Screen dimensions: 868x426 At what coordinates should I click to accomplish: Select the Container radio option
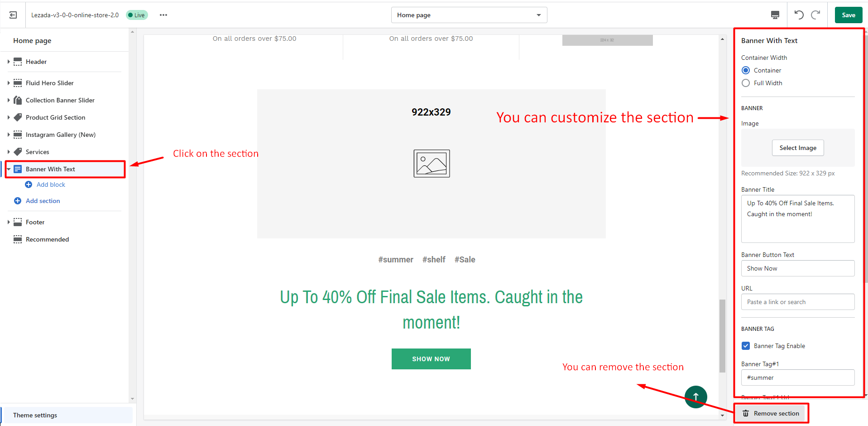(x=746, y=70)
